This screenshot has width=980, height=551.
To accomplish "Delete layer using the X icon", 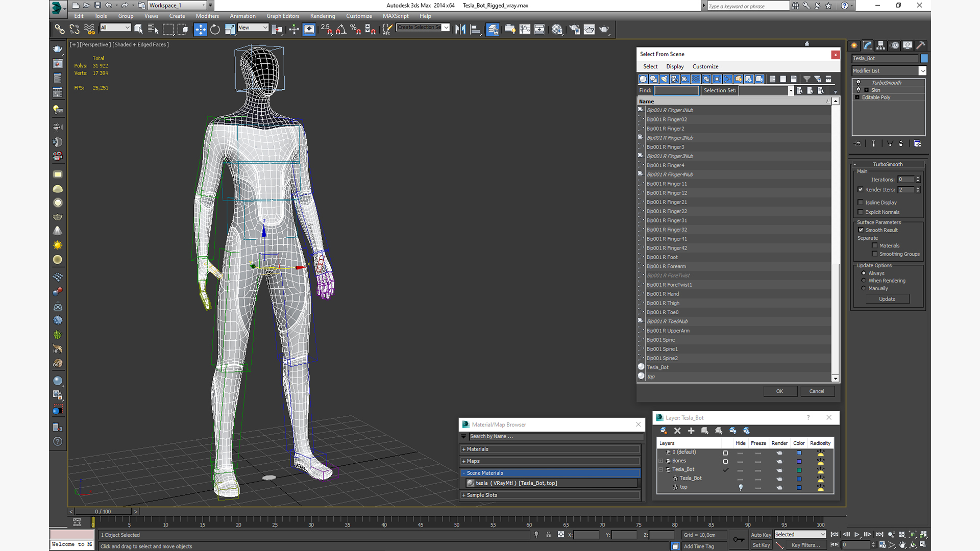I will point(677,431).
